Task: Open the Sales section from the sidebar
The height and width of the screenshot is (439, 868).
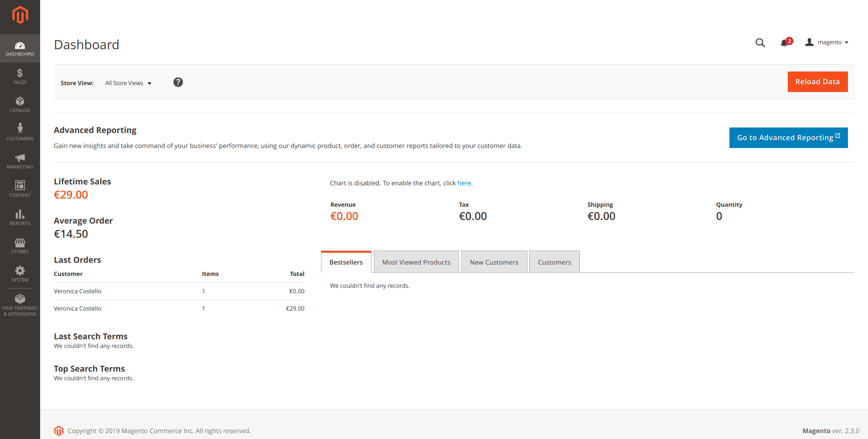Action: (x=20, y=76)
